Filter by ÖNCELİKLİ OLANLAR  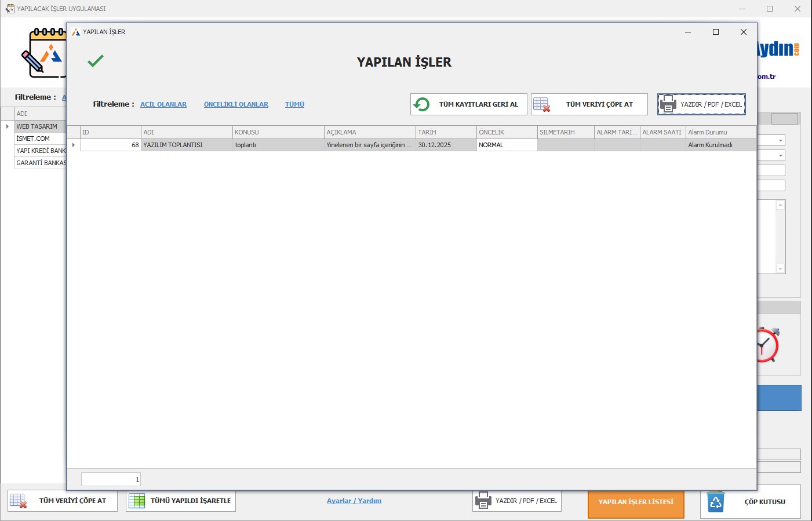236,104
